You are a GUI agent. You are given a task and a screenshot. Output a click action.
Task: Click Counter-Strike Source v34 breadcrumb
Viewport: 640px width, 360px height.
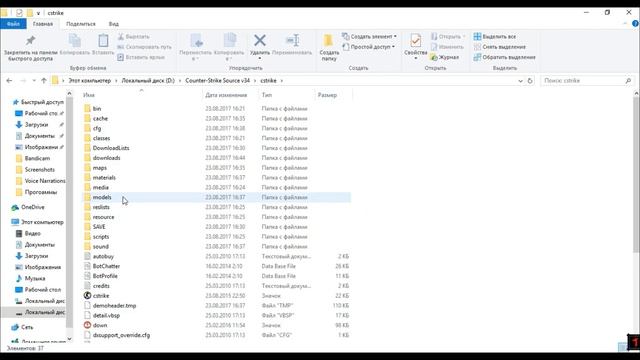point(218,81)
